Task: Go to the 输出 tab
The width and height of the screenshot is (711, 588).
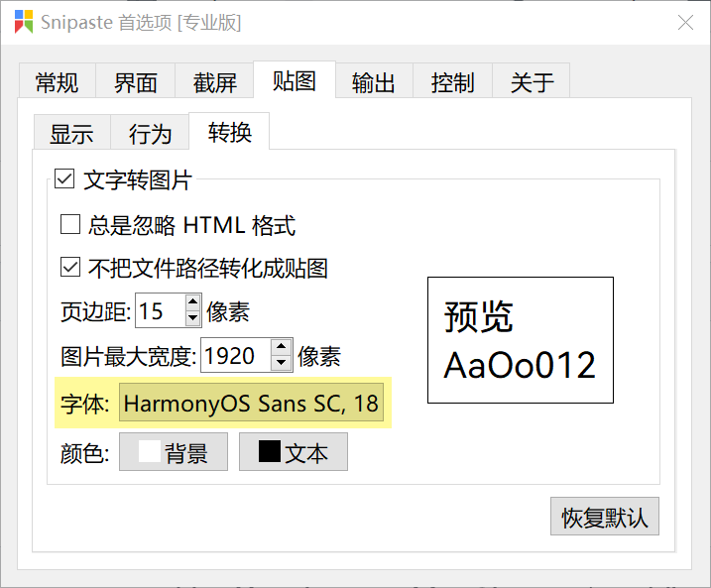Action: pyautogui.click(x=374, y=82)
